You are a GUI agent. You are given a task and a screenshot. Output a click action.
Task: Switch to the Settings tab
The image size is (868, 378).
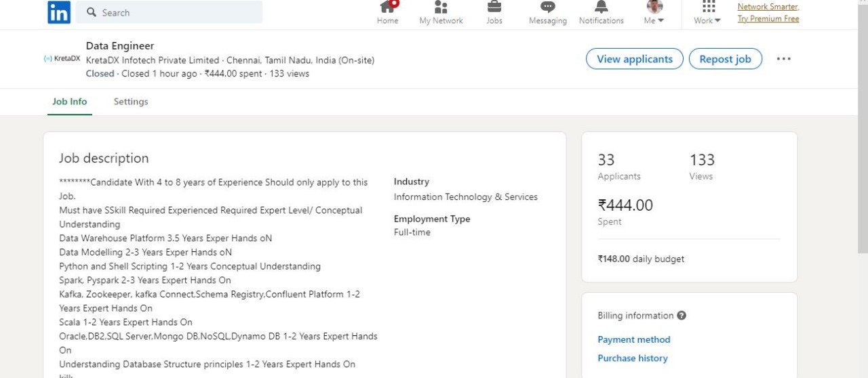click(x=131, y=102)
